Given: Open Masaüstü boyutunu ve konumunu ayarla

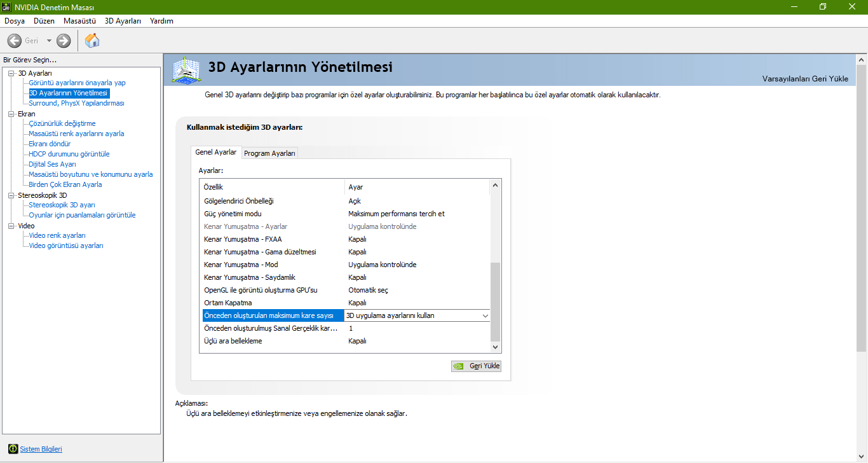Looking at the screenshot, I should (x=91, y=174).
